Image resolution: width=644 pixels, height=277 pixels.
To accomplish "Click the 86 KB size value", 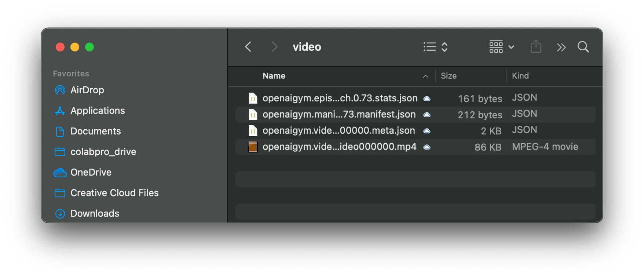I will point(488,147).
